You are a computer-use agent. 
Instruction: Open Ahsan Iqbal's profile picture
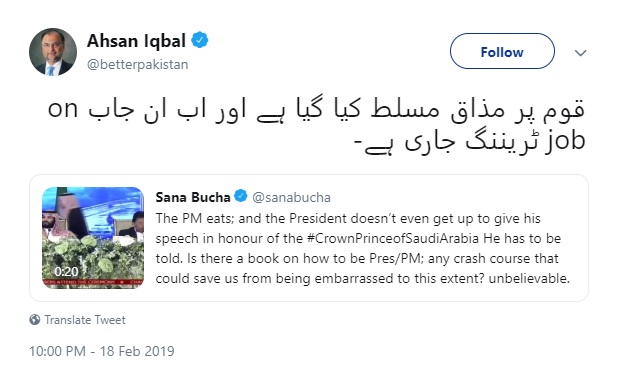pyautogui.click(x=53, y=52)
